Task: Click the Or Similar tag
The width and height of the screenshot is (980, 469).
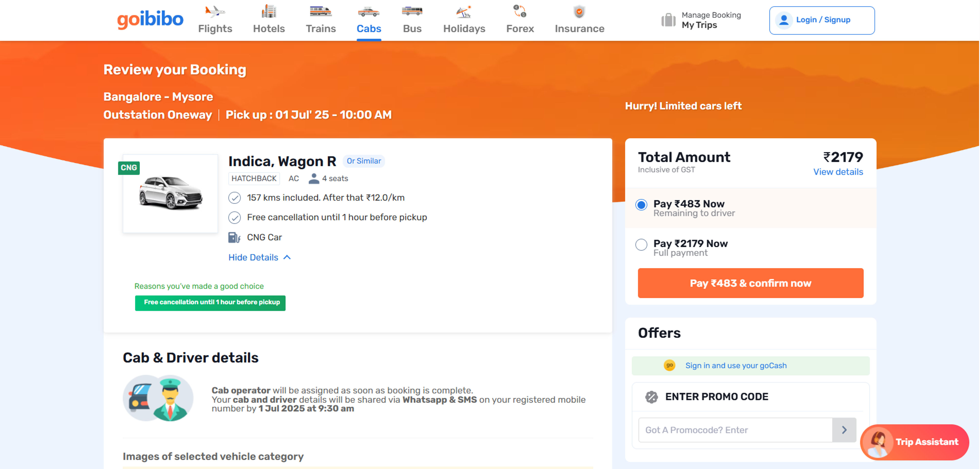Action: 363,161
